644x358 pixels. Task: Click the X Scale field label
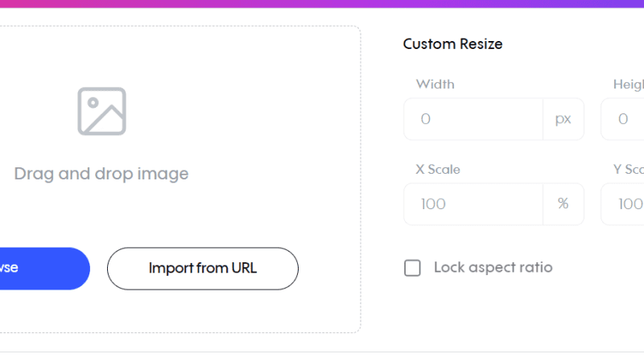438,169
